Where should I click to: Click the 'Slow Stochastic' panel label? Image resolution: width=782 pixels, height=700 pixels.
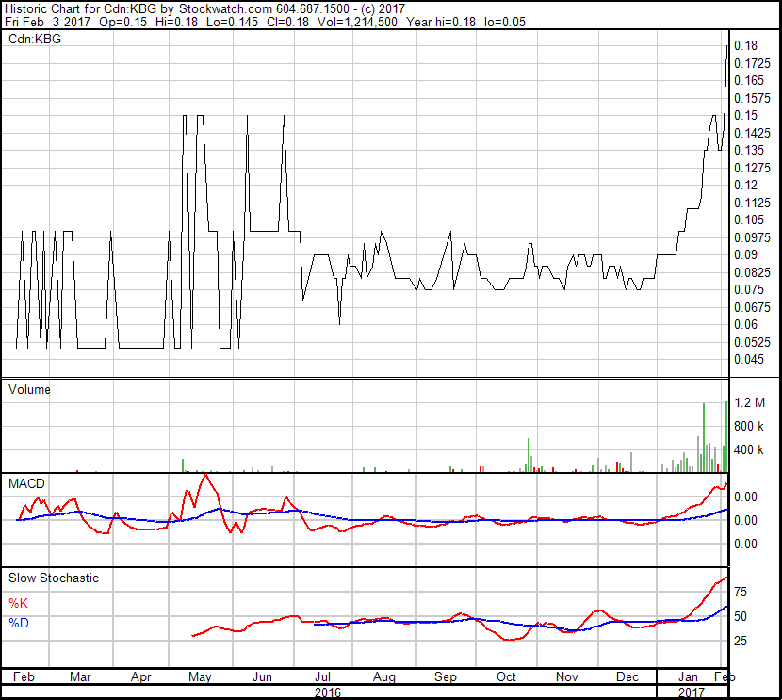(54, 578)
